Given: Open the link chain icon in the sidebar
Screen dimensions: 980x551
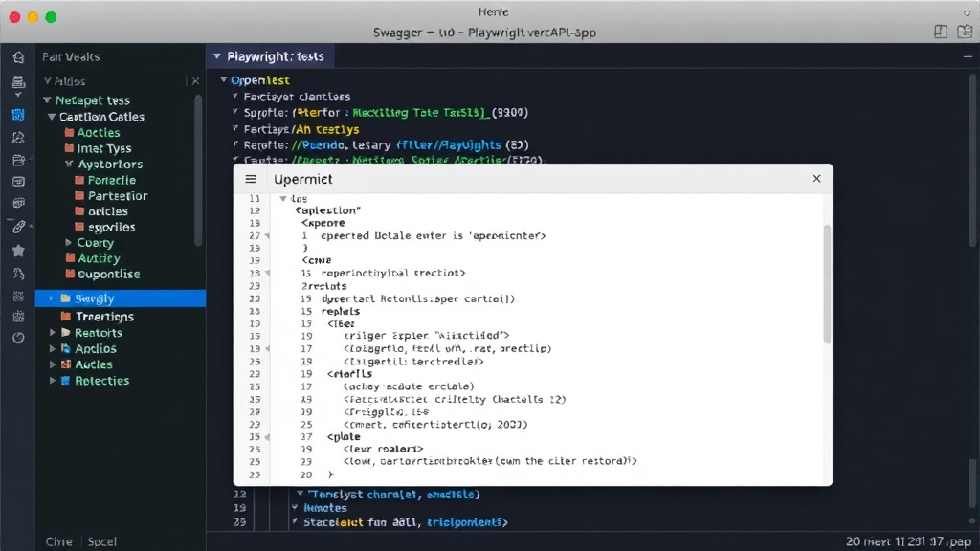Looking at the screenshot, I should [18, 227].
